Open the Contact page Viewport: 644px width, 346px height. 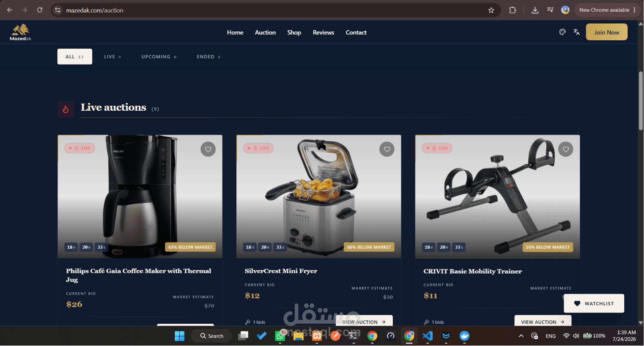coord(356,32)
